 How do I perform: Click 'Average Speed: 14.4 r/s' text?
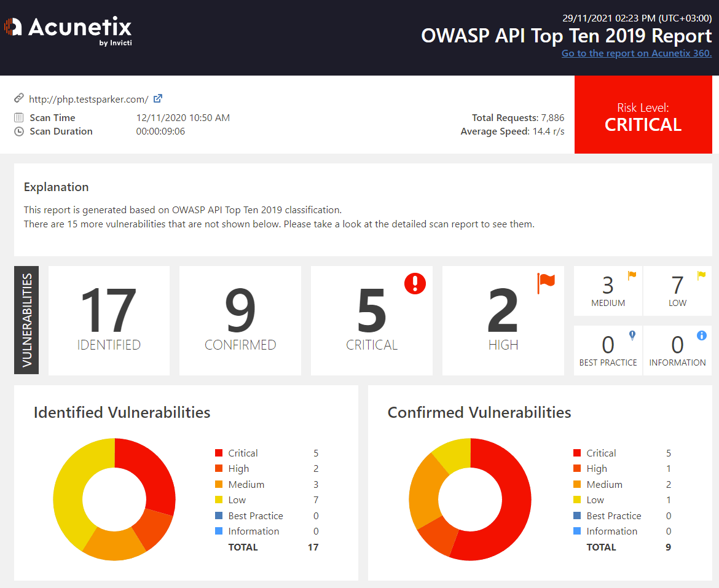click(512, 131)
